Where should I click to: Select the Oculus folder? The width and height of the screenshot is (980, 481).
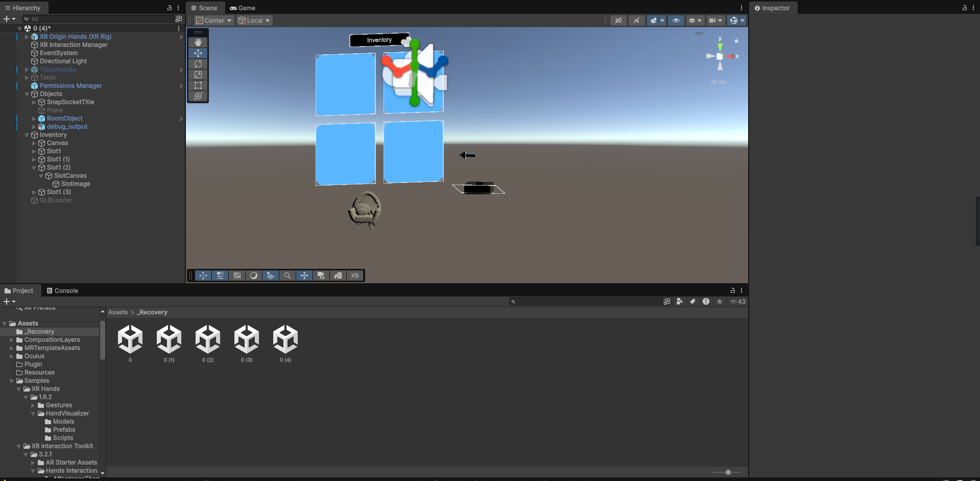click(x=34, y=356)
